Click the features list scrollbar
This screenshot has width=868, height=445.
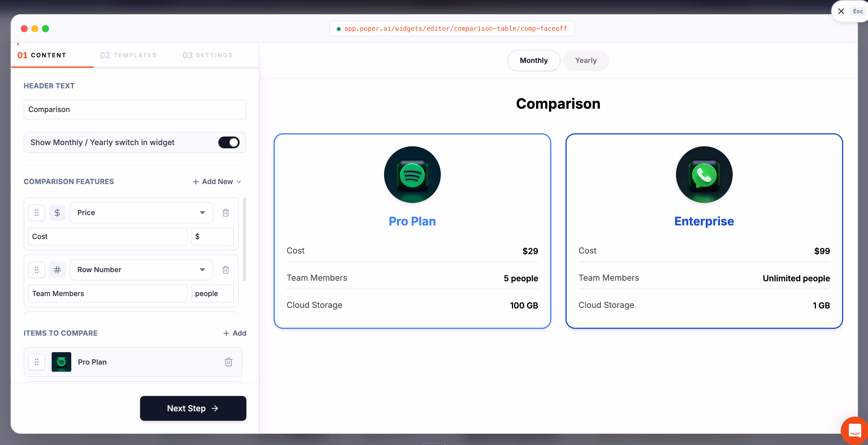244,239
